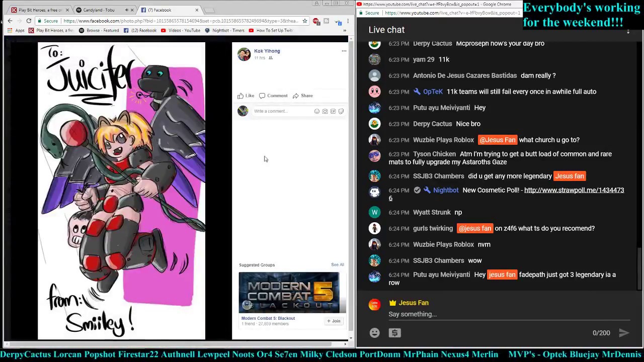The height and width of the screenshot is (362, 644).
Task: Open the red extension icon in toolbar
Action: (315, 21)
